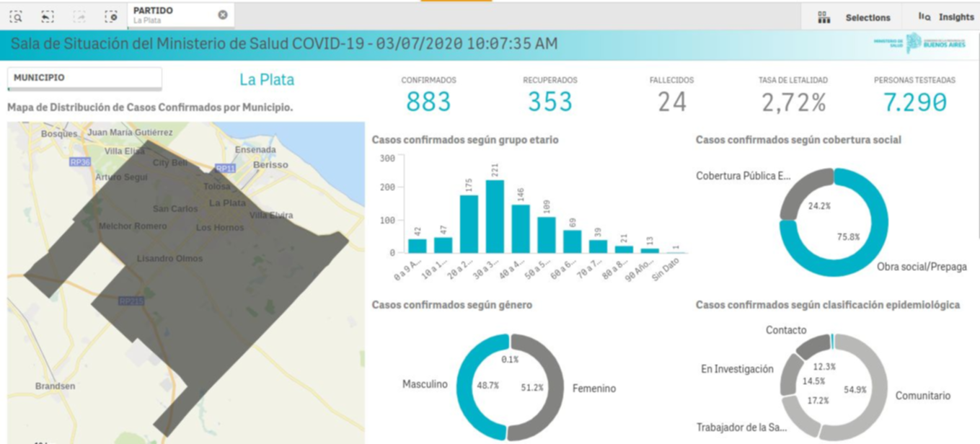The image size is (980, 444).
Task: Click the step back selection icon
Action: click(48, 16)
